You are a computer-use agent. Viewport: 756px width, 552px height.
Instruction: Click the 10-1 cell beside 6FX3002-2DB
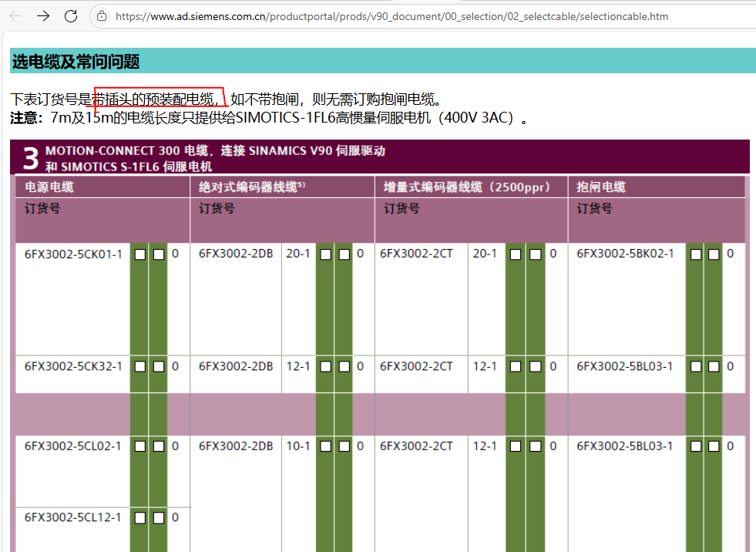[298, 446]
